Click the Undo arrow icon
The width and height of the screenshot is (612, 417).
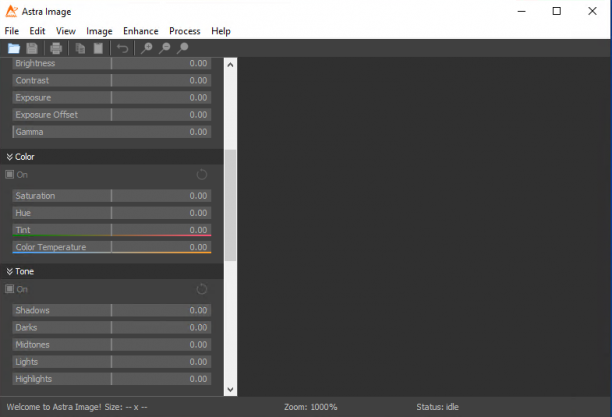123,48
